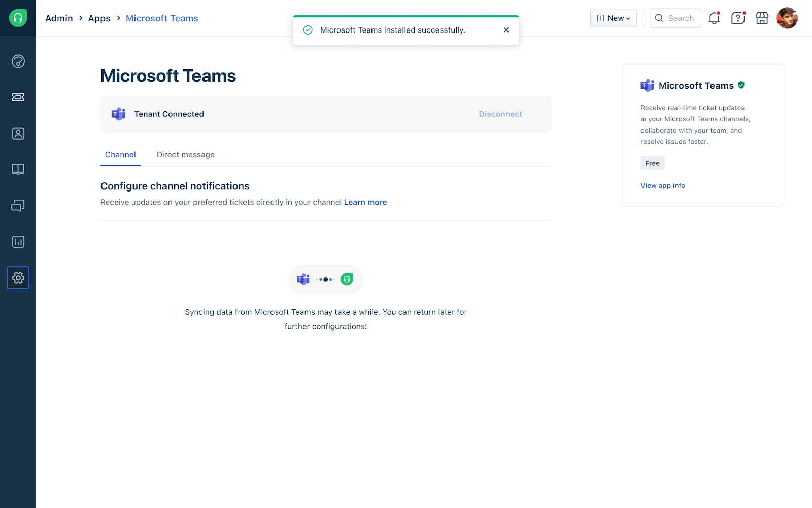
Task: Click the Microsoft Teams app card title
Action: coord(696,86)
